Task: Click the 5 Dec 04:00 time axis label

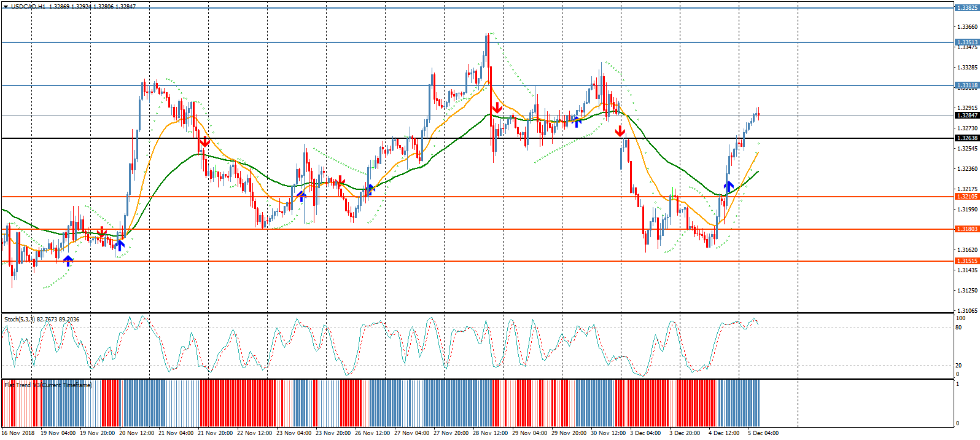Action: [x=763, y=433]
